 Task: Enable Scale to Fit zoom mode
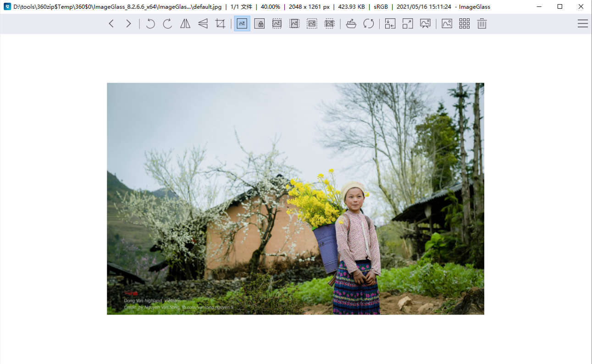pyautogui.click(x=312, y=24)
